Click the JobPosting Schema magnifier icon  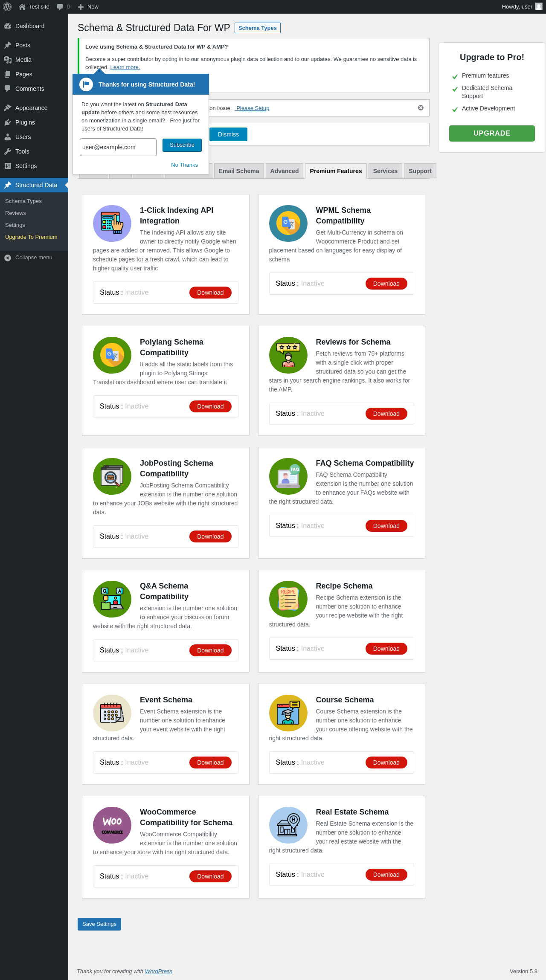click(x=112, y=476)
